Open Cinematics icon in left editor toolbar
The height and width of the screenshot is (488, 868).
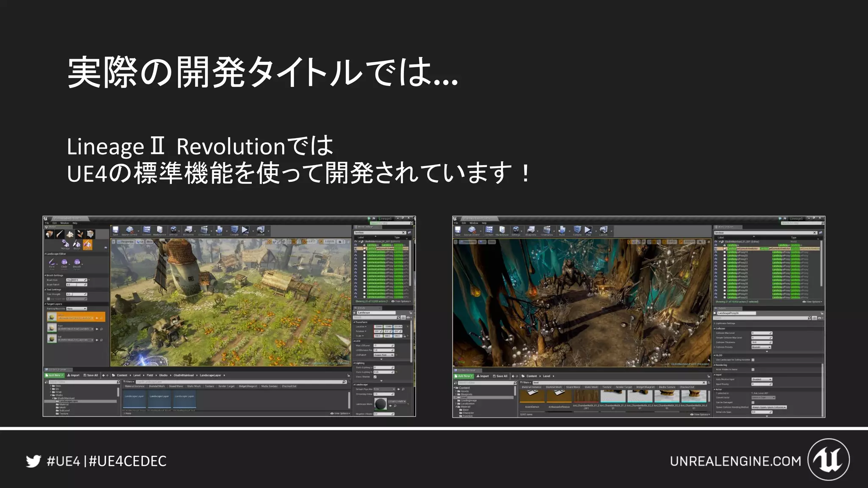tap(204, 231)
